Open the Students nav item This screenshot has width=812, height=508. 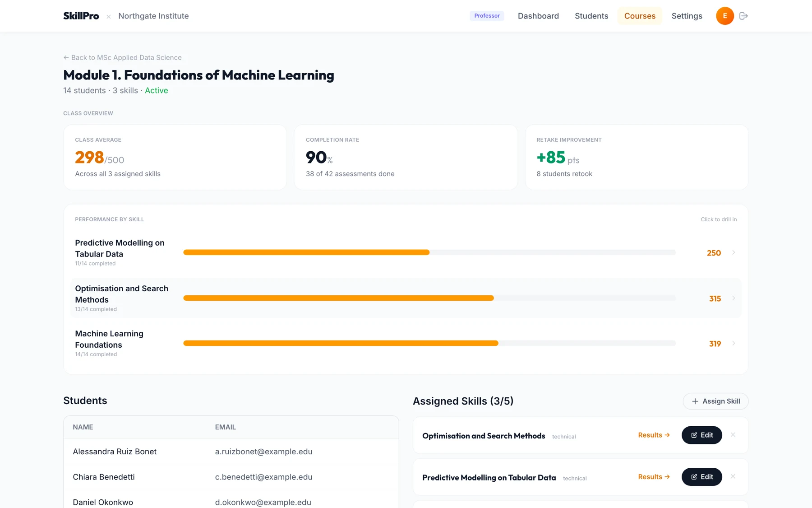(591, 16)
